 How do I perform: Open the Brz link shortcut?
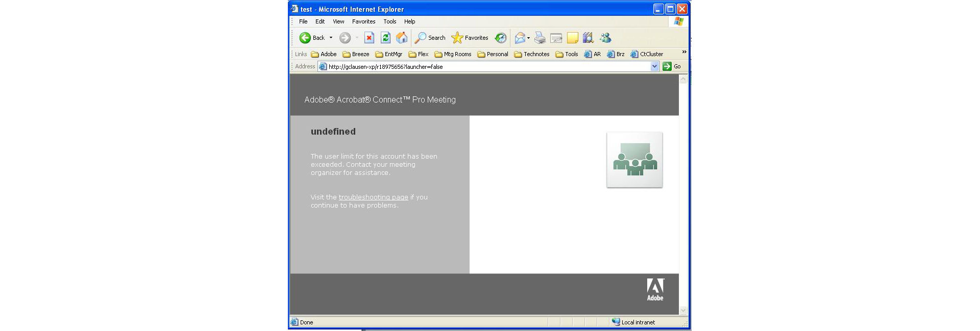pyautogui.click(x=616, y=54)
